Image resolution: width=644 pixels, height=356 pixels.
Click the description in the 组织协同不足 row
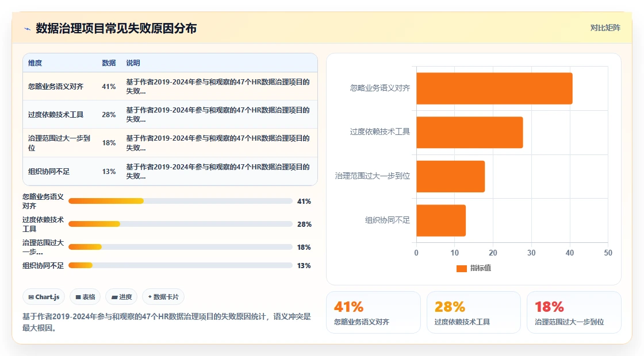(218, 172)
